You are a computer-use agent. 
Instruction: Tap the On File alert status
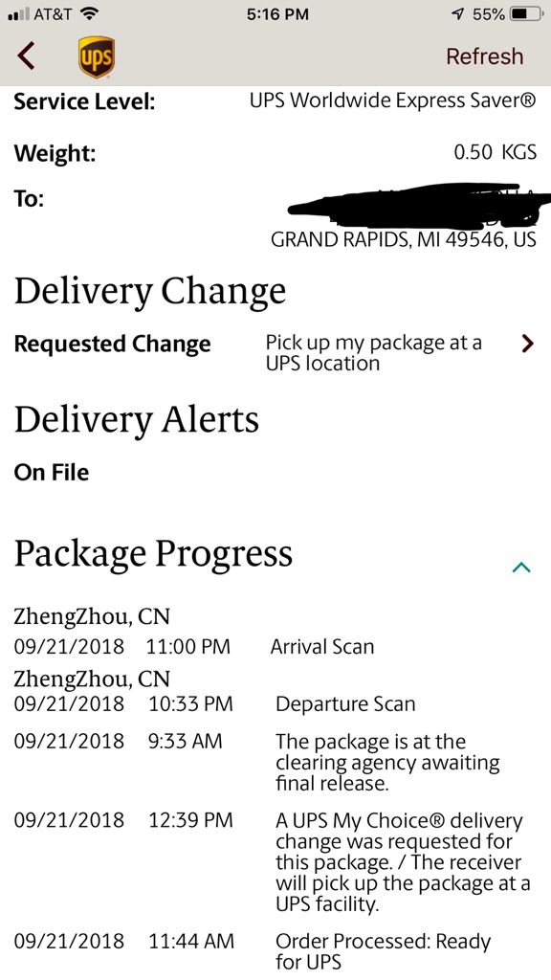click(52, 473)
